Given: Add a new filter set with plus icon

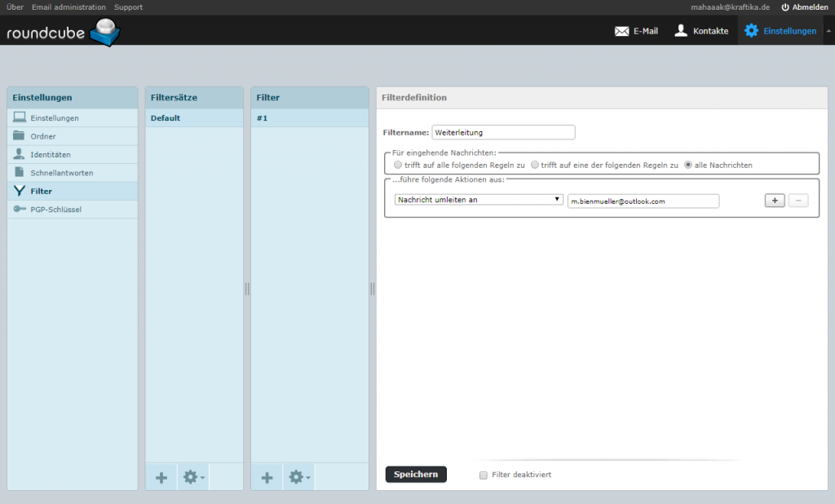Looking at the screenshot, I should [161, 477].
